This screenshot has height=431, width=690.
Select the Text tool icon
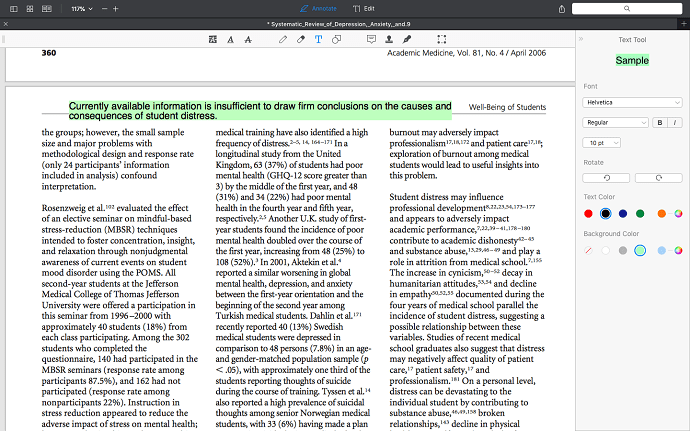[318, 40]
